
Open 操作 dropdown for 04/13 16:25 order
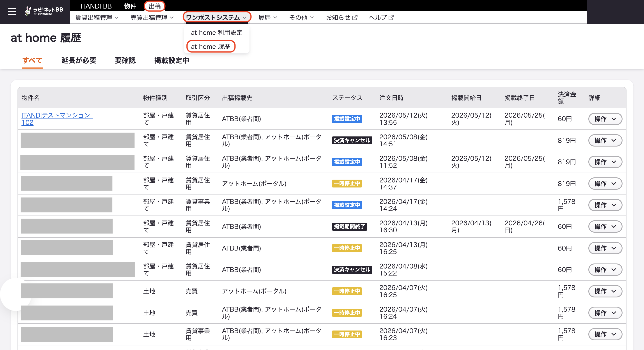605,248
